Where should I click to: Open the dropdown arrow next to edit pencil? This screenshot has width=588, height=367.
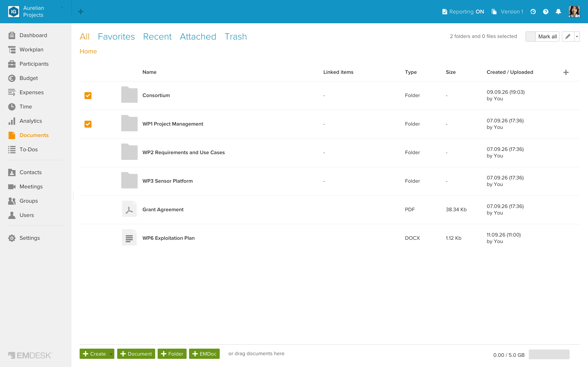(577, 36)
